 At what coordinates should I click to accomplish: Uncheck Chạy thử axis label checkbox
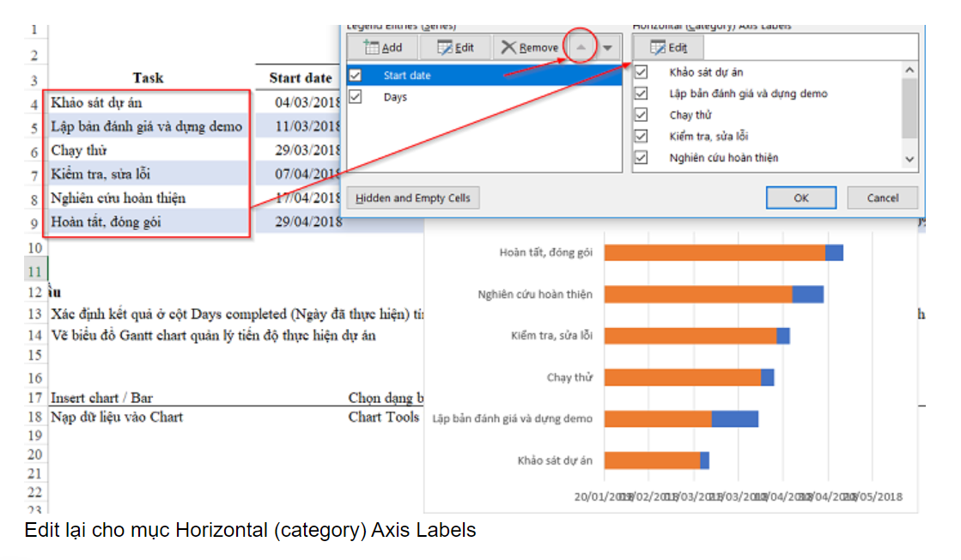[x=641, y=114]
